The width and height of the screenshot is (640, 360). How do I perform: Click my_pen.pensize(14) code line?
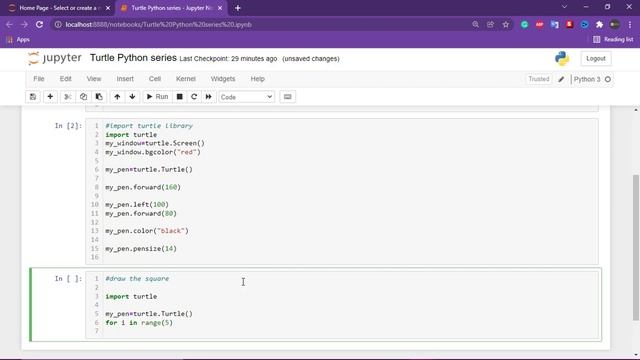coord(141,248)
